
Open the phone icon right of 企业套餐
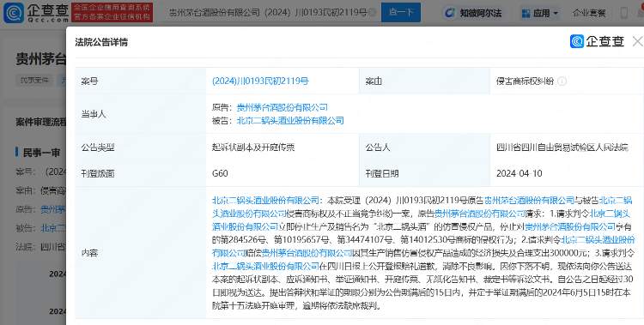click(623, 13)
